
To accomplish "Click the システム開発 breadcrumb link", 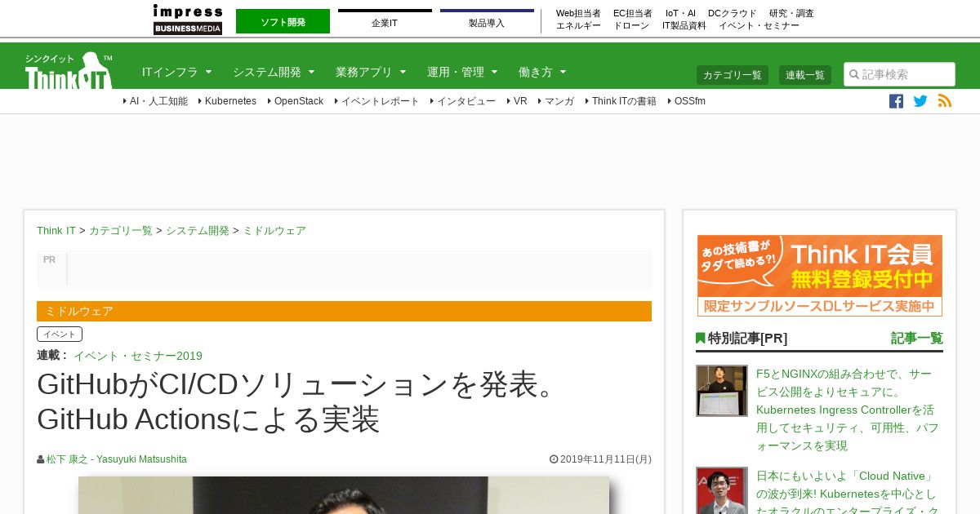I will 198,231.
